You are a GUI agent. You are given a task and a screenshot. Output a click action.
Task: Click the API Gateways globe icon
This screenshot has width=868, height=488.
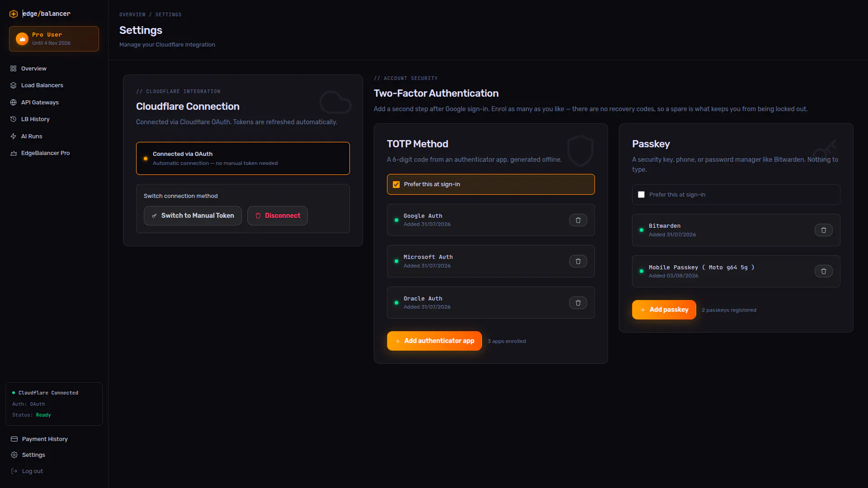[13, 103]
